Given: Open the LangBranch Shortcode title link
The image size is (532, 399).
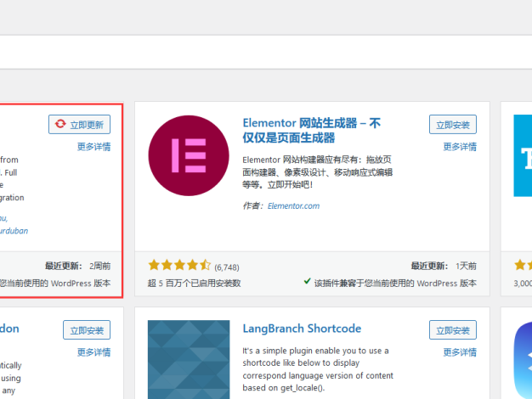Looking at the screenshot, I should (302, 329).
